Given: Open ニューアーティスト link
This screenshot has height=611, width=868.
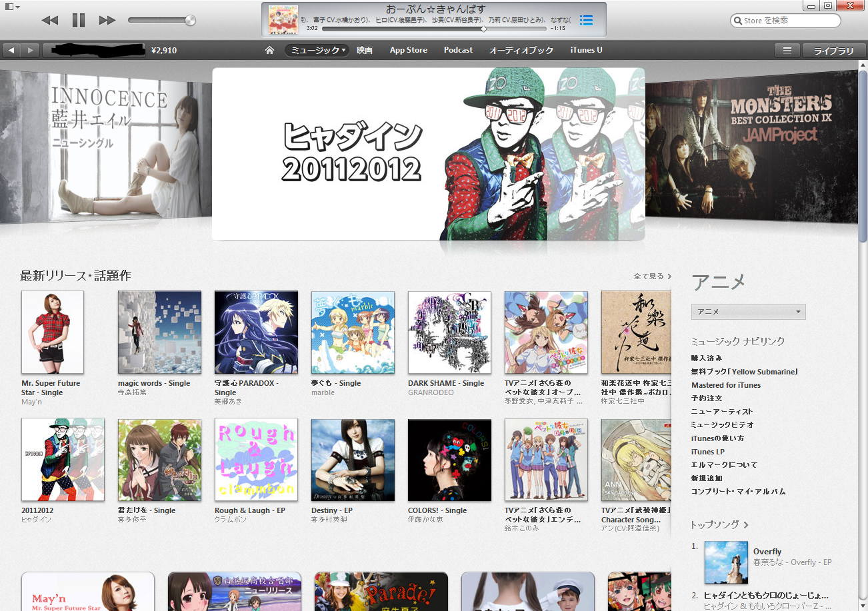Looking at the screenshot, I should [722, 411].
